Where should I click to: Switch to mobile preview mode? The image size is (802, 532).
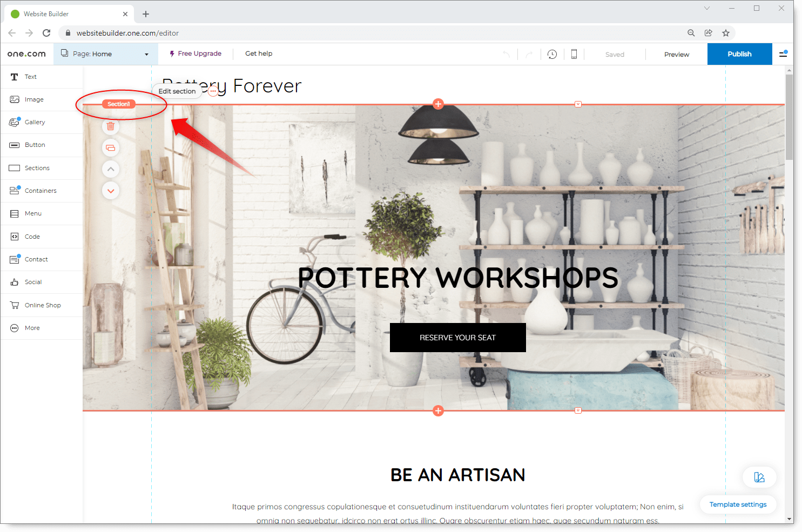pyautogui.click(x=574, y=54)
